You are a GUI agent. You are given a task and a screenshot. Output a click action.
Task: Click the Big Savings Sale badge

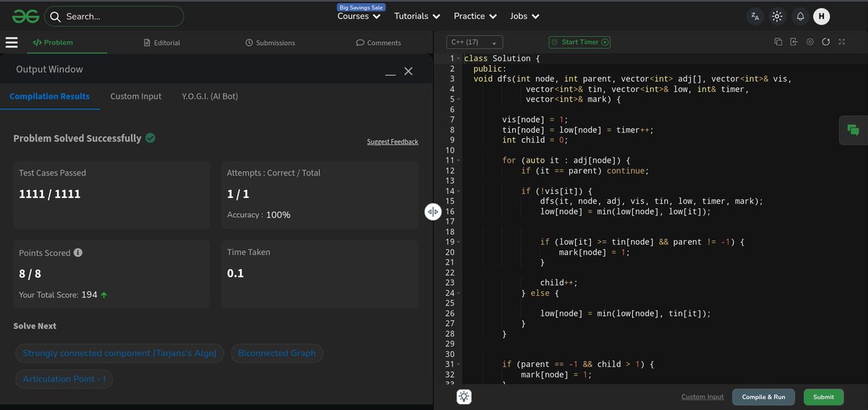click(x=361, y=7)
